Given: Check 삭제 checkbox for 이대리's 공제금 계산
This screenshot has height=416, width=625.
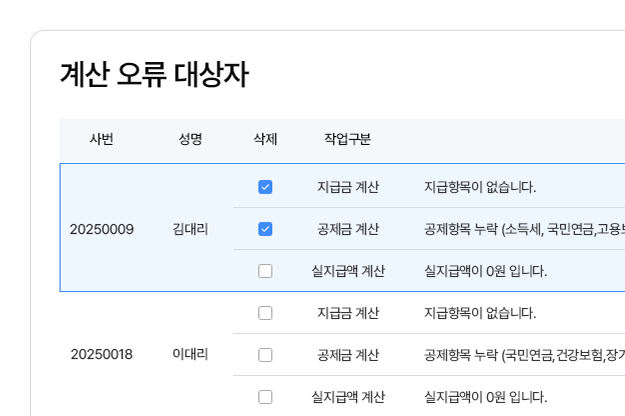Looking at the screenshot, I should pos(265,355).
